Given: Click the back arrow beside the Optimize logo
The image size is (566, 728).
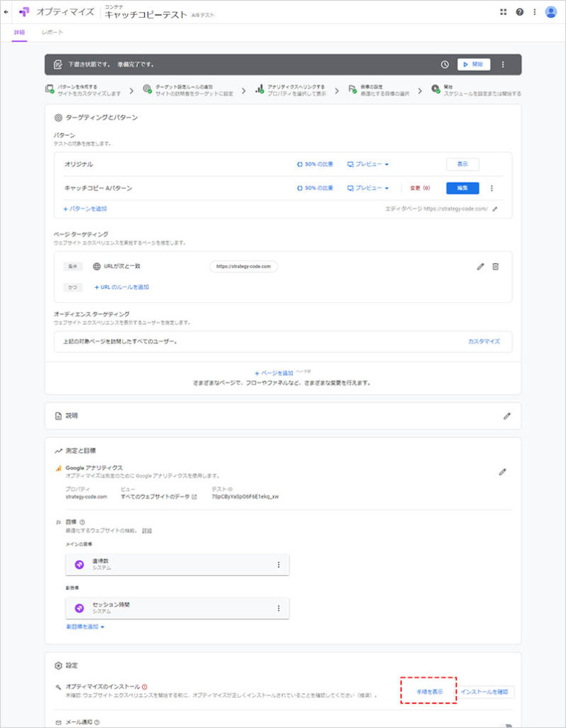Looking at the screenshot, I should (6, 12).
